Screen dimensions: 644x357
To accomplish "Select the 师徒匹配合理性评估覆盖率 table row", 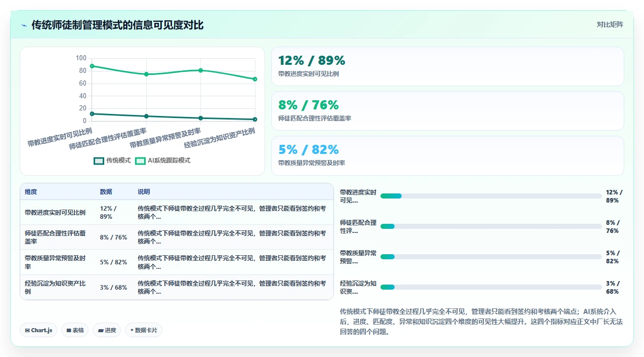I will (177, 237).
